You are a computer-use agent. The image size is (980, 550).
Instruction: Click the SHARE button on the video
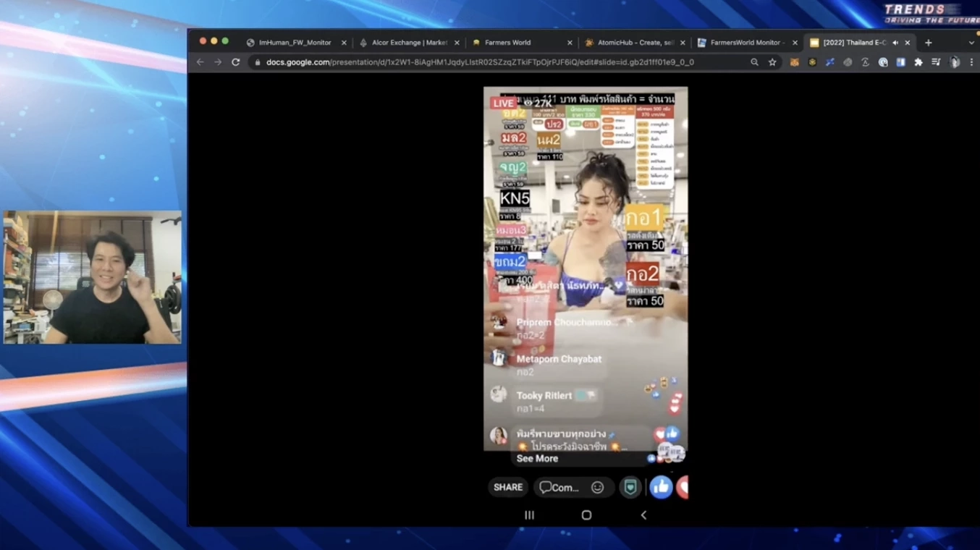click(507, 486)
